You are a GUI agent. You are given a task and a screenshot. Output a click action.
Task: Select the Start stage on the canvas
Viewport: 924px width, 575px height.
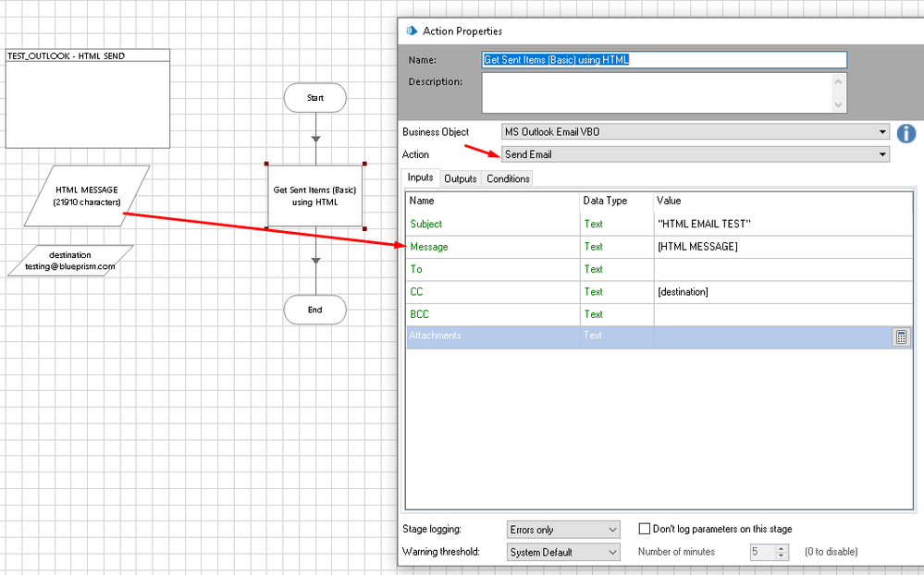pos(315,98)
